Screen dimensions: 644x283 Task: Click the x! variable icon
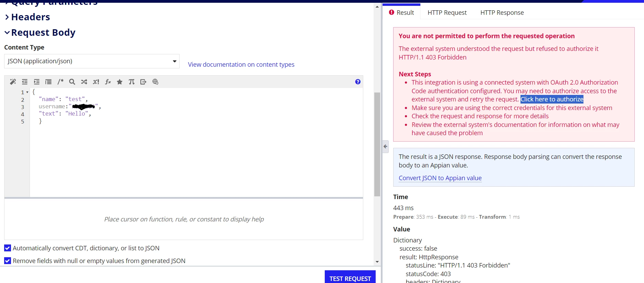click(x=96, y=82)
